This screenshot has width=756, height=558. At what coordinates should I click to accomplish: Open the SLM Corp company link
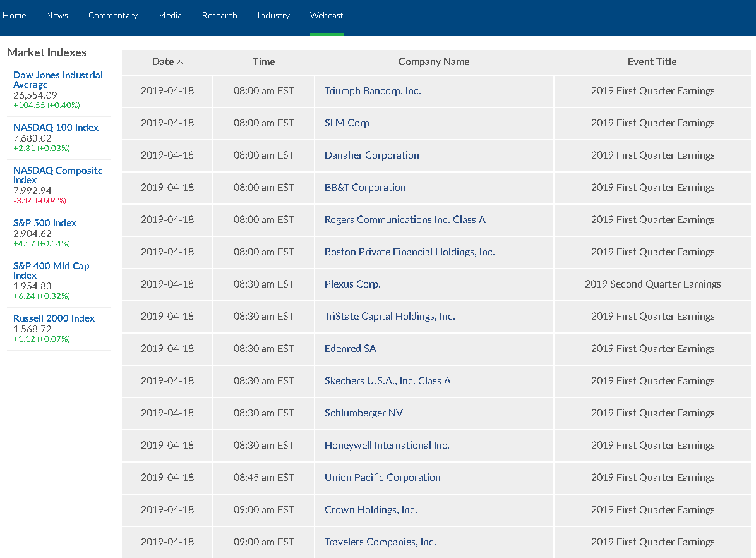click(x=347, y=123)
